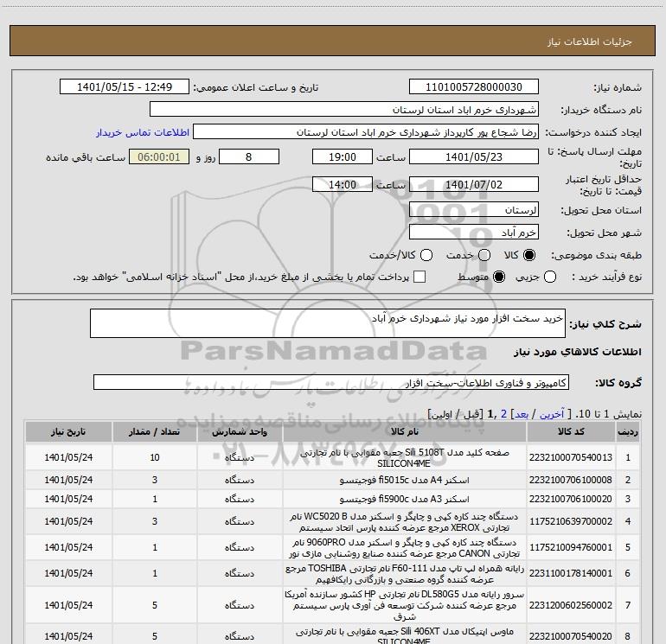
Task: Click the نام کالا column header
Action: point(405,431)
